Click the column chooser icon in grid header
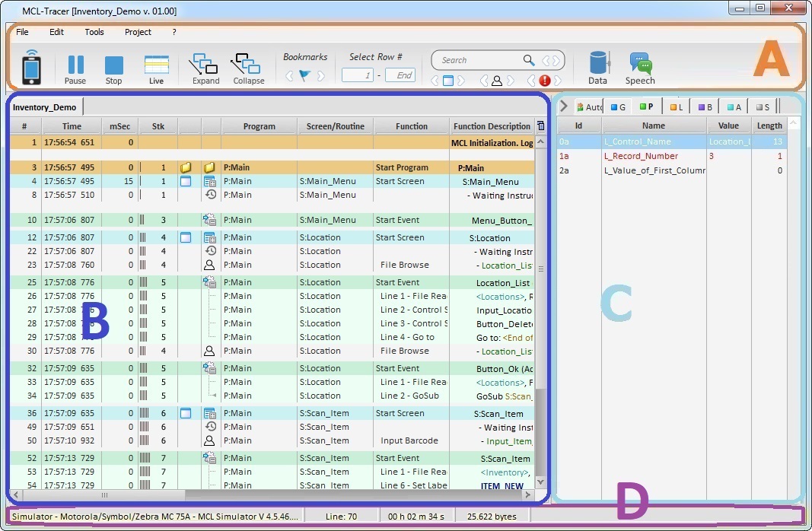 point(540,126)
